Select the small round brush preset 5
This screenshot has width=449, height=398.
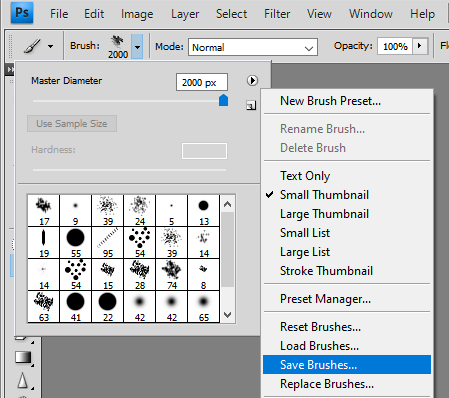[172, 211]
